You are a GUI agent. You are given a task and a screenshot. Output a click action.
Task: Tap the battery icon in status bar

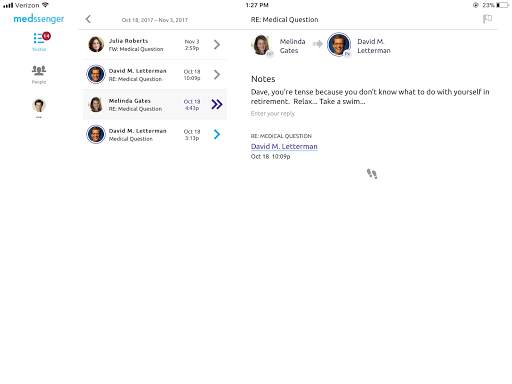point(502,5)
